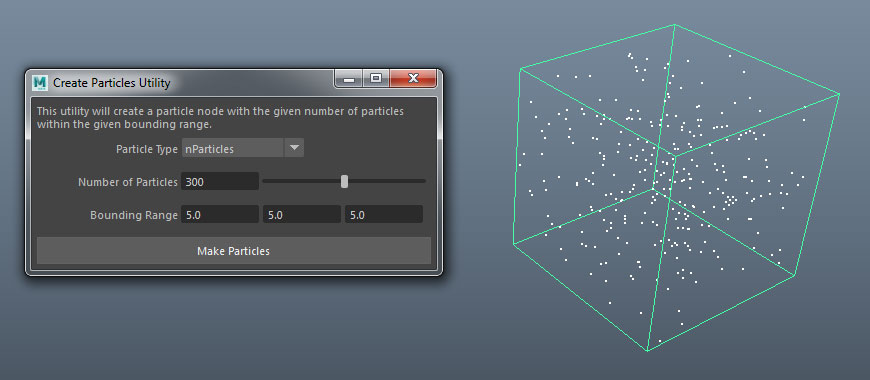This screenshot has height=380, width=870.
Task: Click the Particle Type label
Action: click(x=147, y=149)
